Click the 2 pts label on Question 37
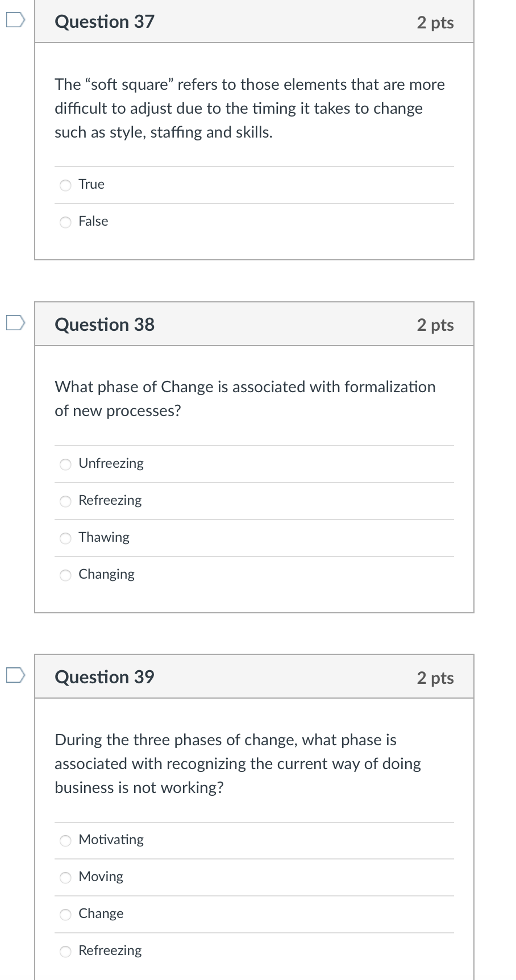 pos(435,23)
